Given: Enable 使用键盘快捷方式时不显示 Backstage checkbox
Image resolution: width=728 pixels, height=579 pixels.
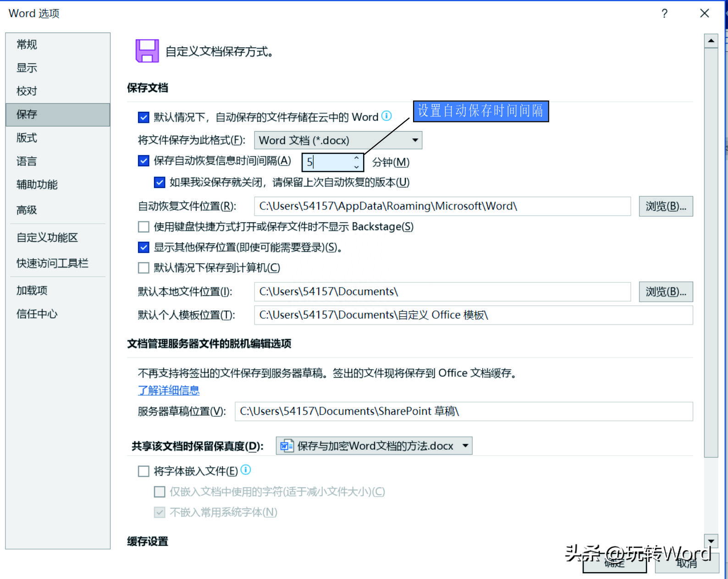Looking at the screenshot, I should (143, 226).
